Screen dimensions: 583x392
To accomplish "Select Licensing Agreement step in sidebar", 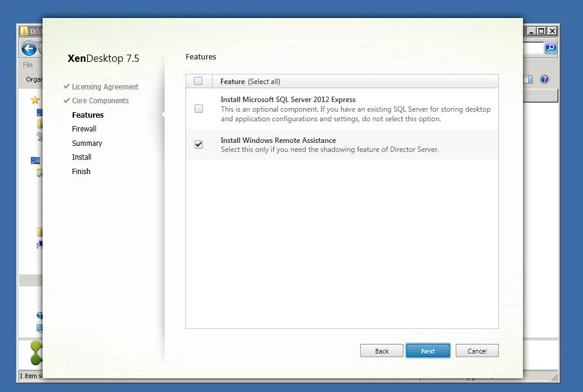I will pyautogui.click(x=105, y=86).
